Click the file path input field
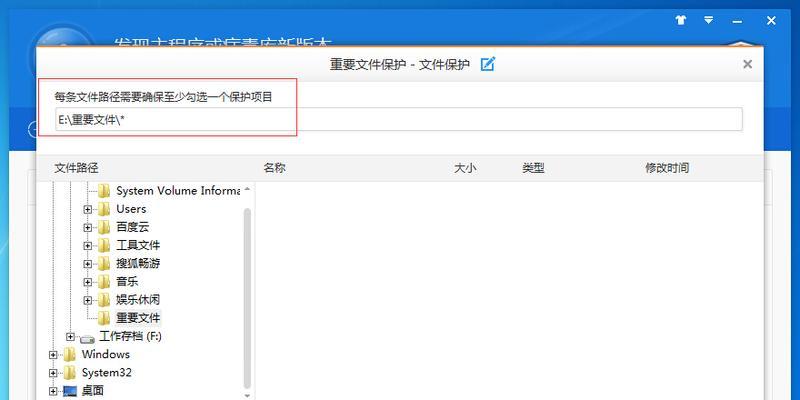 tap(398, 119)
